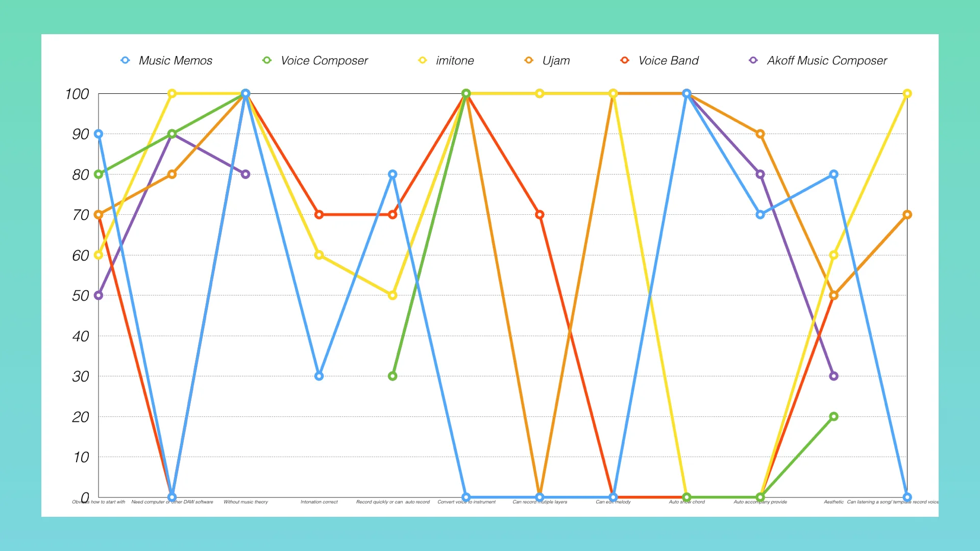The height and width of the screenshot is (551, 980).
Task: Click the purple point at 80 on Without music theory
Action: [x=246, y=174]
